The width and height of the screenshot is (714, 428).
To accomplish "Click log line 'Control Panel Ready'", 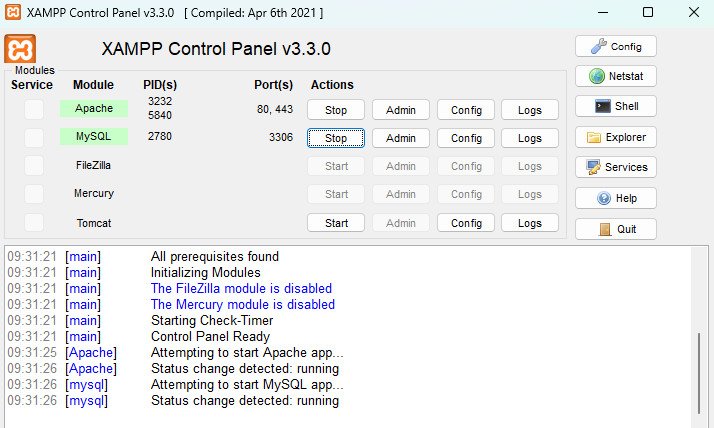I will pos(210,336).
